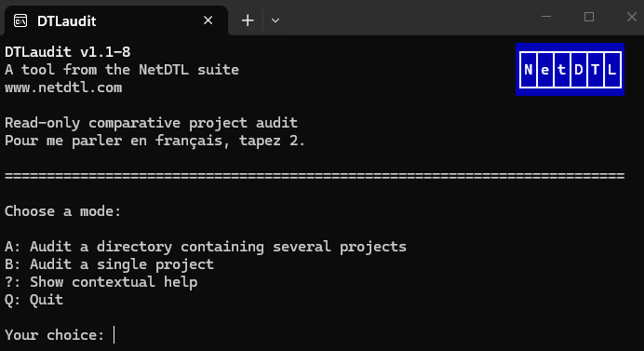Image resolution: width=644 pixels, height=351 pixels.
Task: Click option B Audit a single project
Action: (109, 264)
